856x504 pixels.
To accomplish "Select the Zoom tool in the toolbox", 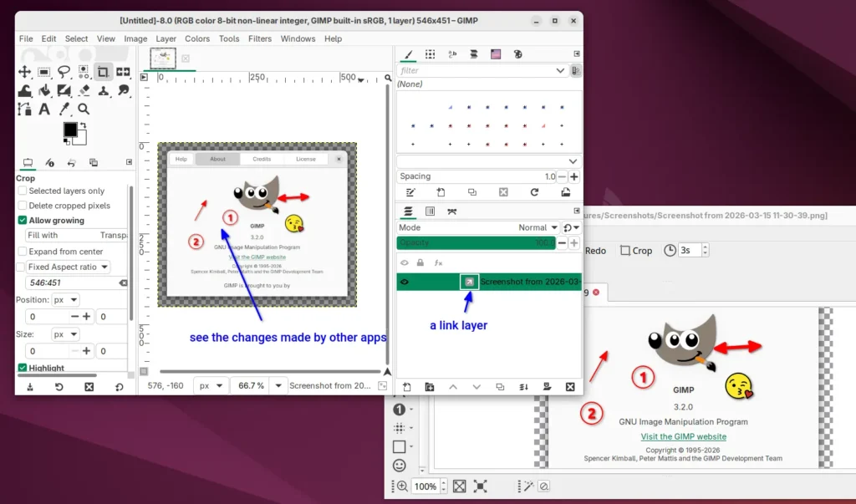I will 84,109.
